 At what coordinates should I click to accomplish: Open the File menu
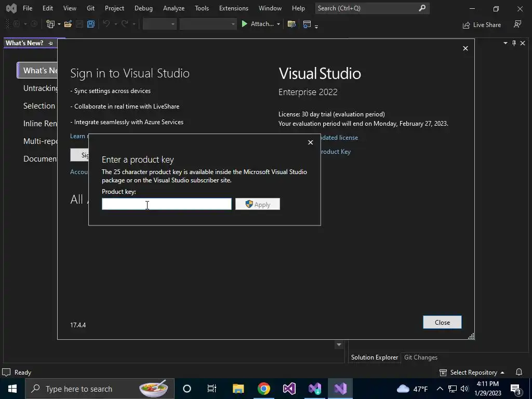coord(28,8)
